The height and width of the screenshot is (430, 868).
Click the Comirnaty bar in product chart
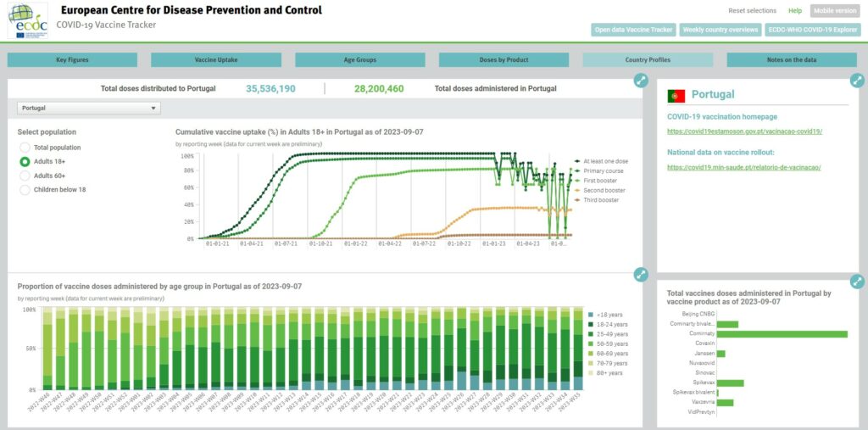point(782,334)
